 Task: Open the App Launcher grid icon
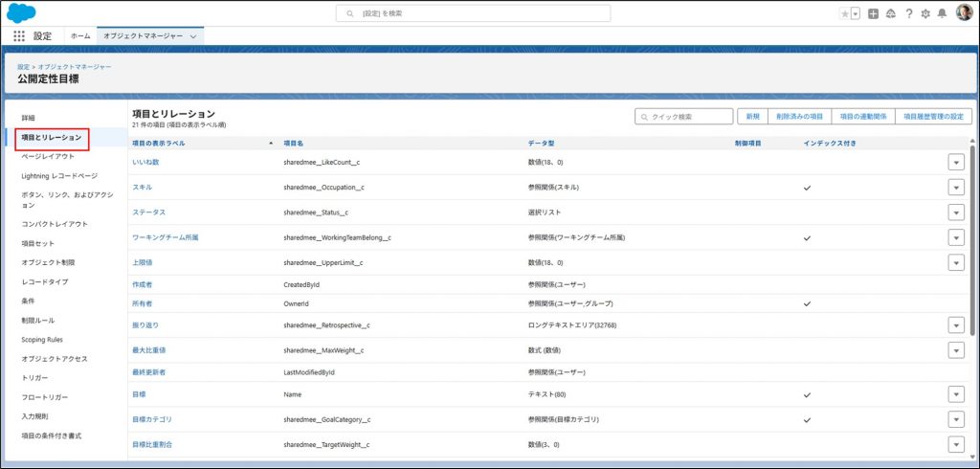tap(19, 35)
